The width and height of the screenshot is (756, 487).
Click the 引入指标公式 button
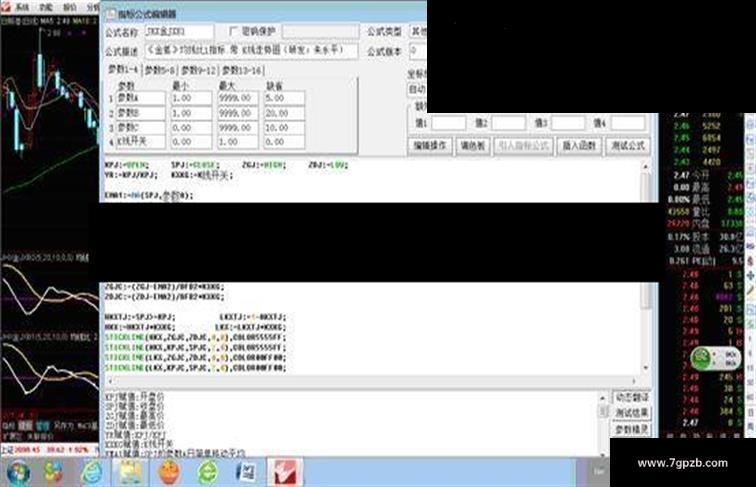coord(523,146)
